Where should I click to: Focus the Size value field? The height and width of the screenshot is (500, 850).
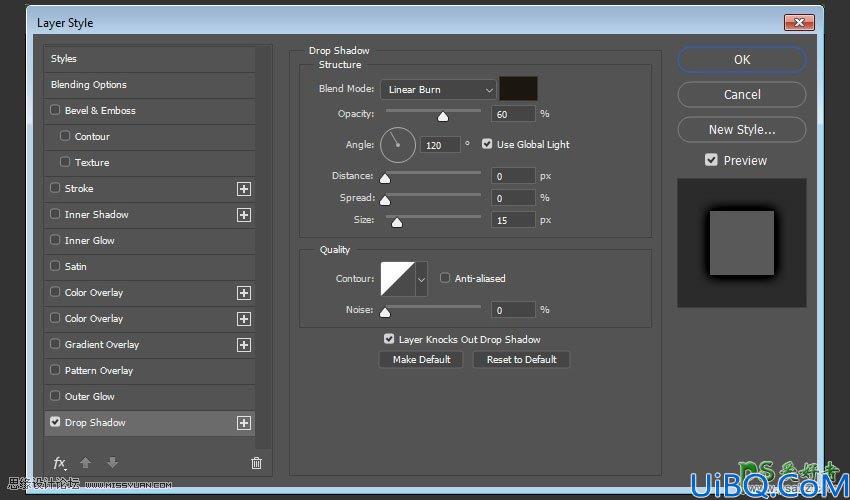(x=513, y=220)
